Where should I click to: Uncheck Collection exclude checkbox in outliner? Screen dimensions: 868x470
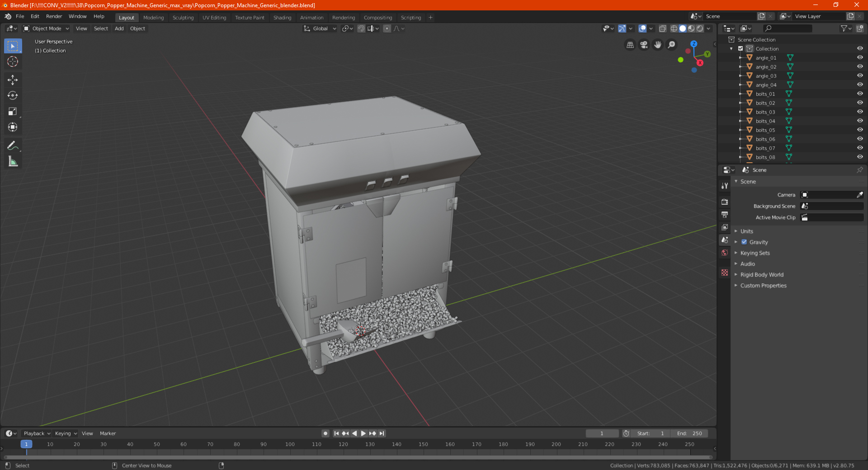(x=741, y=48)
